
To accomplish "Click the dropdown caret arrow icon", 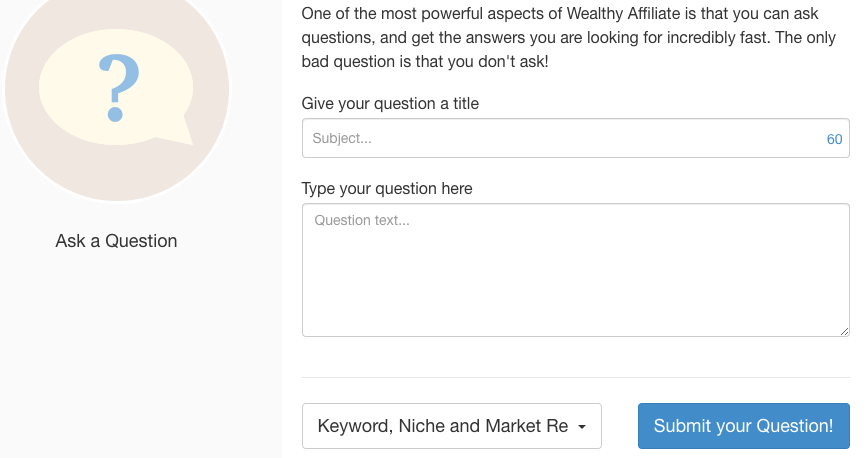I will pyautogui.click(x=582, y=427).
